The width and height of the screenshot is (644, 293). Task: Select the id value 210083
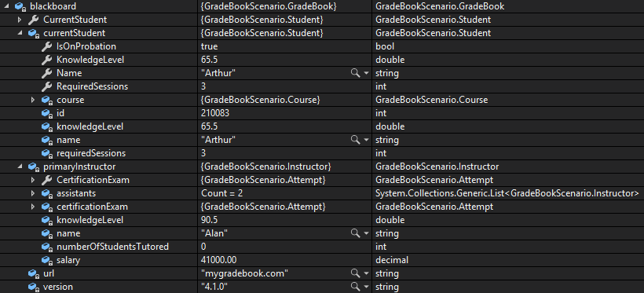215,113
